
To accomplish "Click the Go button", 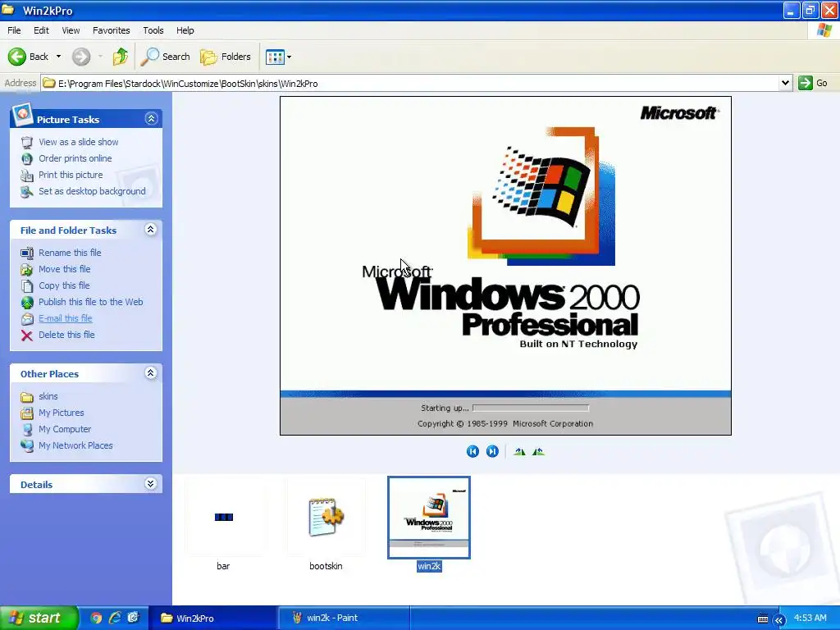I will [813, 83].
